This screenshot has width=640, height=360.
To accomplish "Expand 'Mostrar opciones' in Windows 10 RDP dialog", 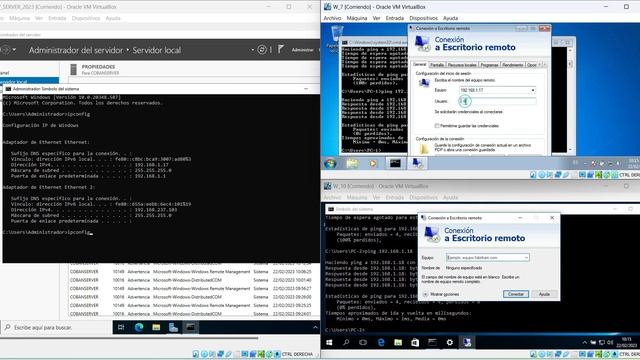I will [x=441, y=294].
